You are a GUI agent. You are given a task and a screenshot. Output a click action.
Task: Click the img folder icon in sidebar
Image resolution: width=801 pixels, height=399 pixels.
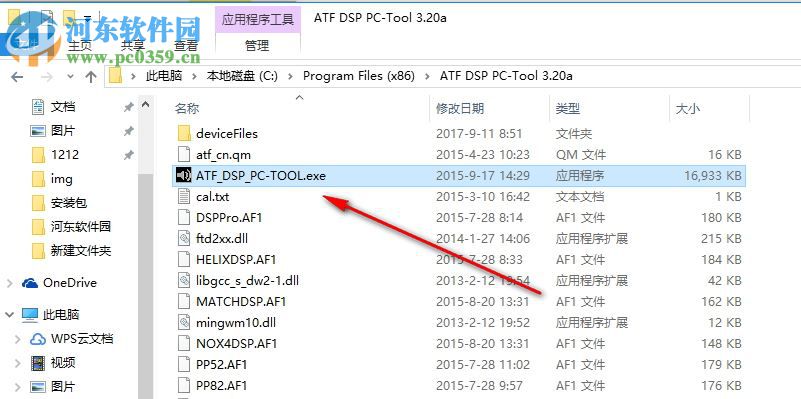pos(38,179)
